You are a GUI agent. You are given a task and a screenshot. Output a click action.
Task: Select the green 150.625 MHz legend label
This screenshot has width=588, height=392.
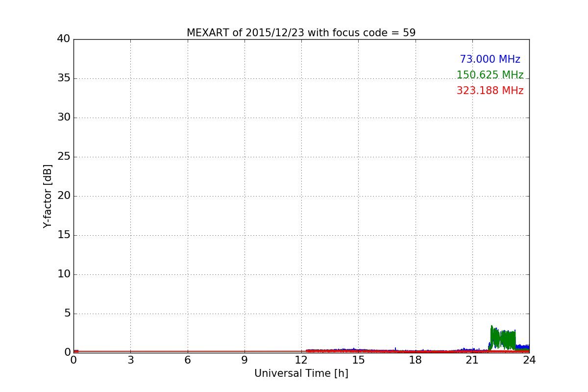pyautogui.click(x=490, y=75)
